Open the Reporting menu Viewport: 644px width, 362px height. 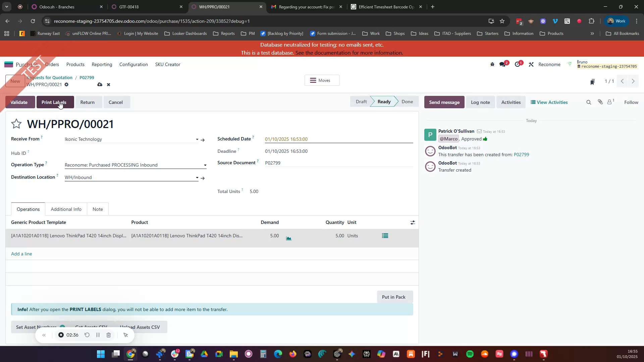pyautogui.click(x=102, y=64)
